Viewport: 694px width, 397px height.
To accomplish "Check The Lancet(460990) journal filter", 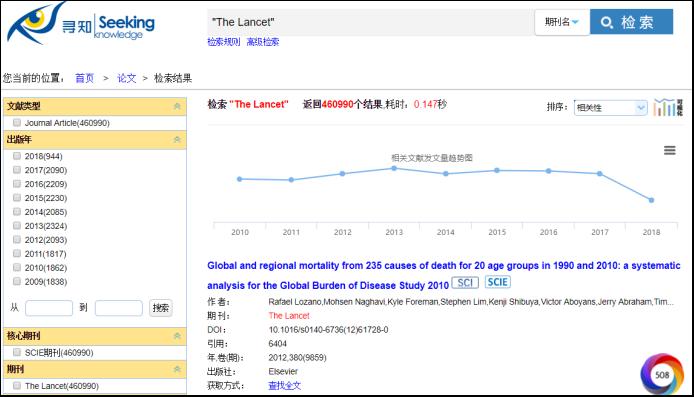I will (x=17, y=385).
